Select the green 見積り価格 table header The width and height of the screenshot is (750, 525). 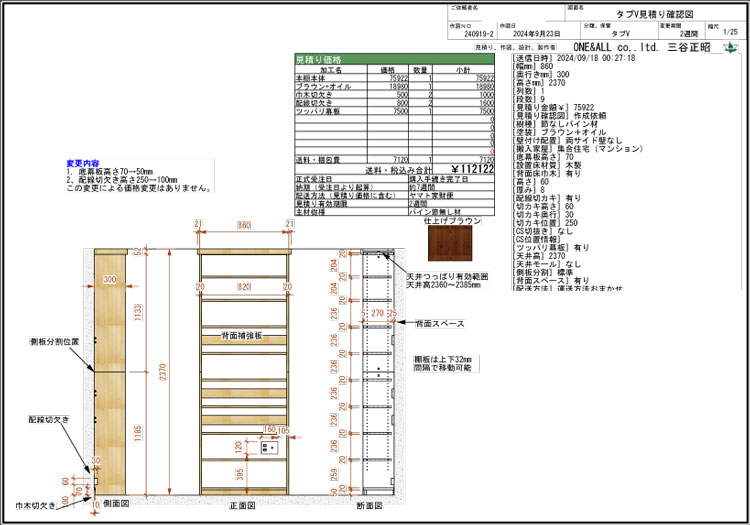tap(395, 60)
